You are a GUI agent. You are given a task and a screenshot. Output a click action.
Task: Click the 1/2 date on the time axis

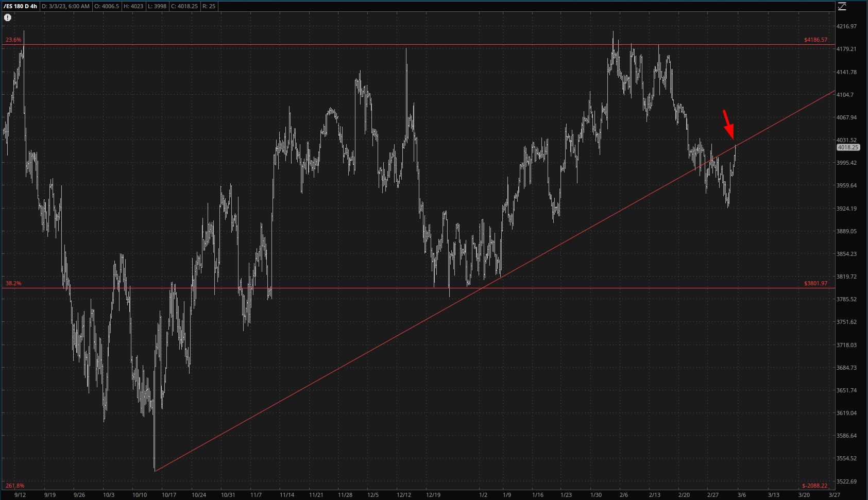point(483,495)
